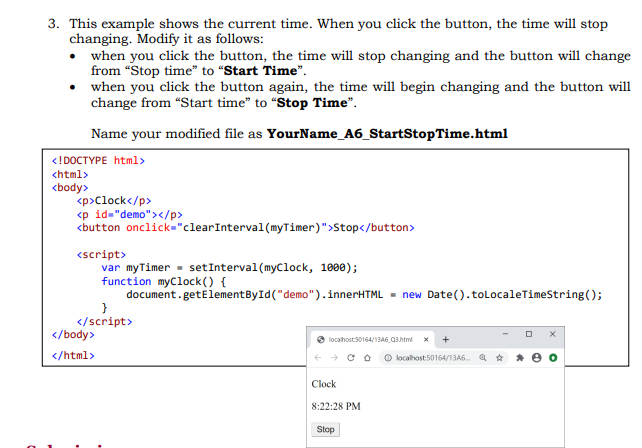
Task: Maximize the browser window
Action: [x=529, y=334]
